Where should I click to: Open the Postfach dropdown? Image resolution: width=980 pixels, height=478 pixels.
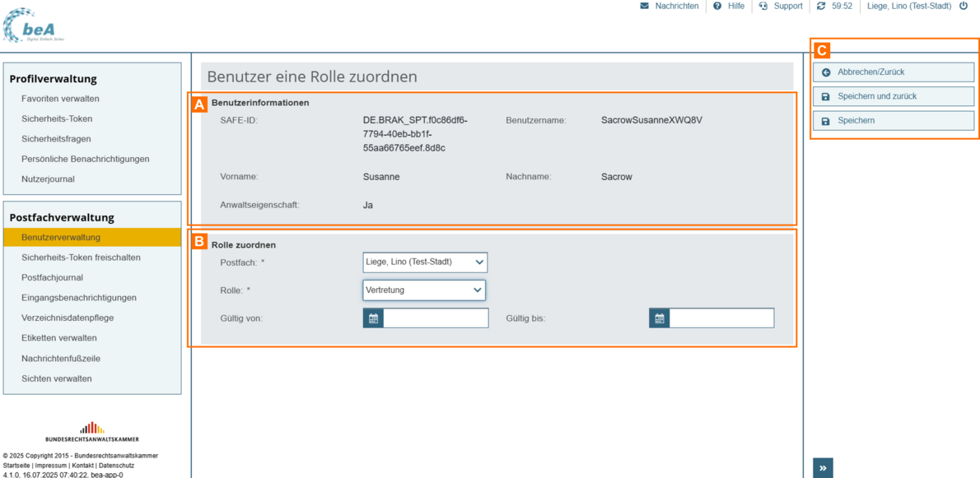pyautogui.click(x=425, y=262)
